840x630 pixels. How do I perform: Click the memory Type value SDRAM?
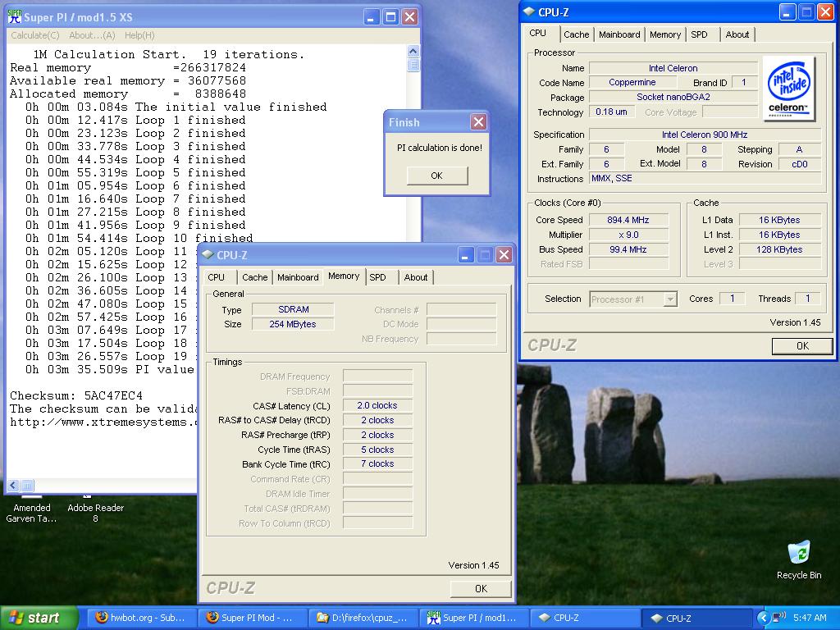(293, 309)
